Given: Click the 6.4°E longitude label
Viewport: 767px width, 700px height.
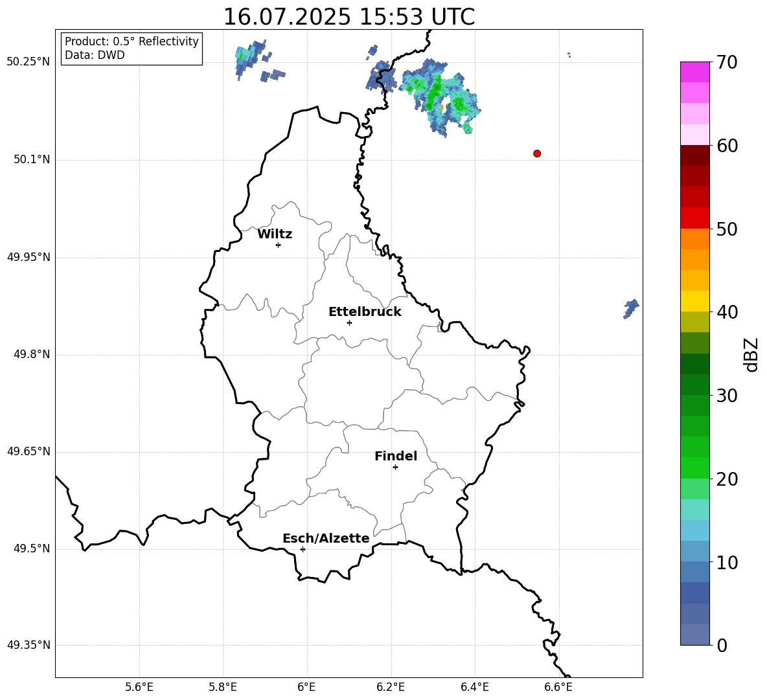Looking at the screenshot, I should click(x=474, y=687).
